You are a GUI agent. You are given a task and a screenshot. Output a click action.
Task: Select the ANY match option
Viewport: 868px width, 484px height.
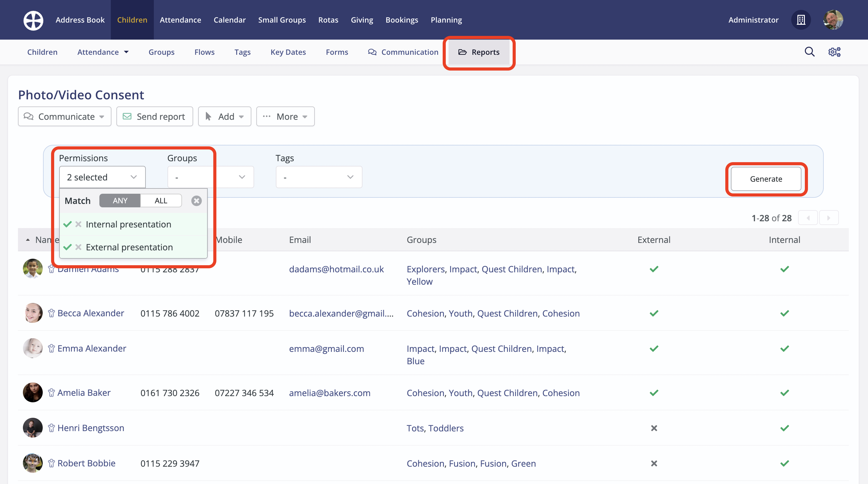point(120,201)
